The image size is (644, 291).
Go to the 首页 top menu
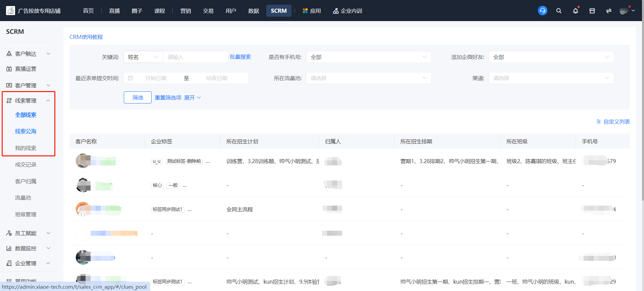(89, 11)
